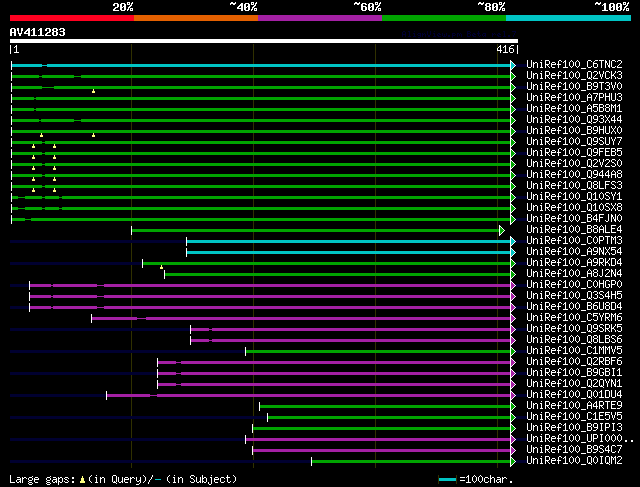The height and width of the screenshot is (487, 640).
Task: Click the green alignment bar of C1E5V5
Action: click(x=389, y=418)
